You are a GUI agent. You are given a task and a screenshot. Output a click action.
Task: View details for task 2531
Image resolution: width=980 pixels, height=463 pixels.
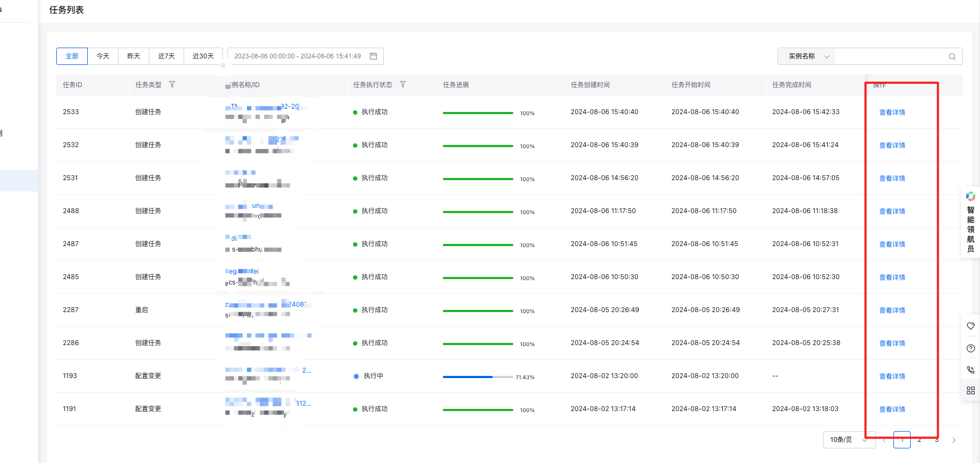pos(892,178)
